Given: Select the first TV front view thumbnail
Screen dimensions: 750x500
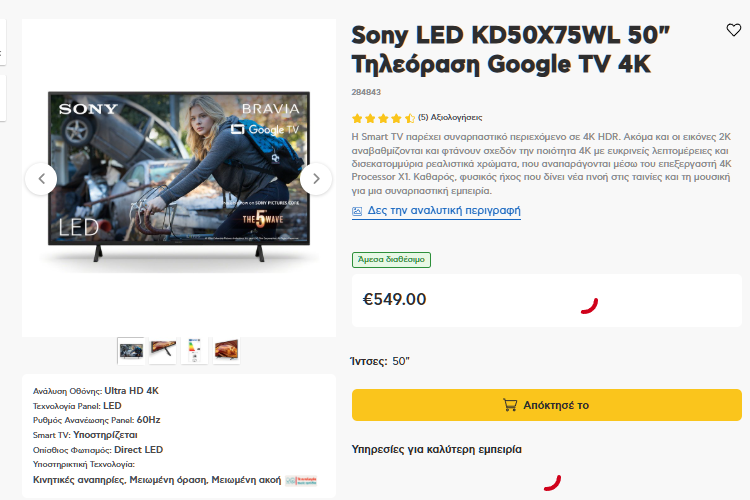Looking at the screenshot, I should click(131, 351).
